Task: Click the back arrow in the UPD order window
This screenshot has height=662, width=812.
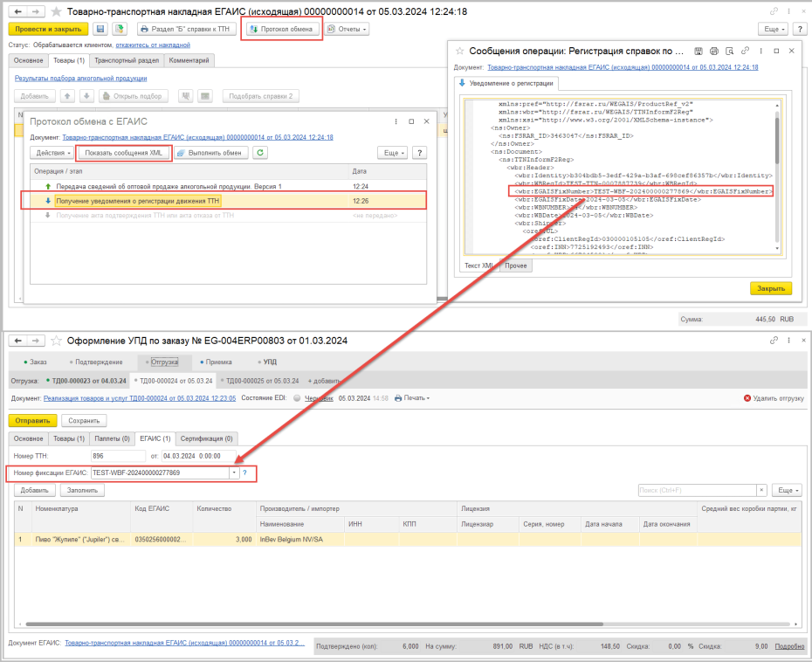Action: click(x=17, y=341)
